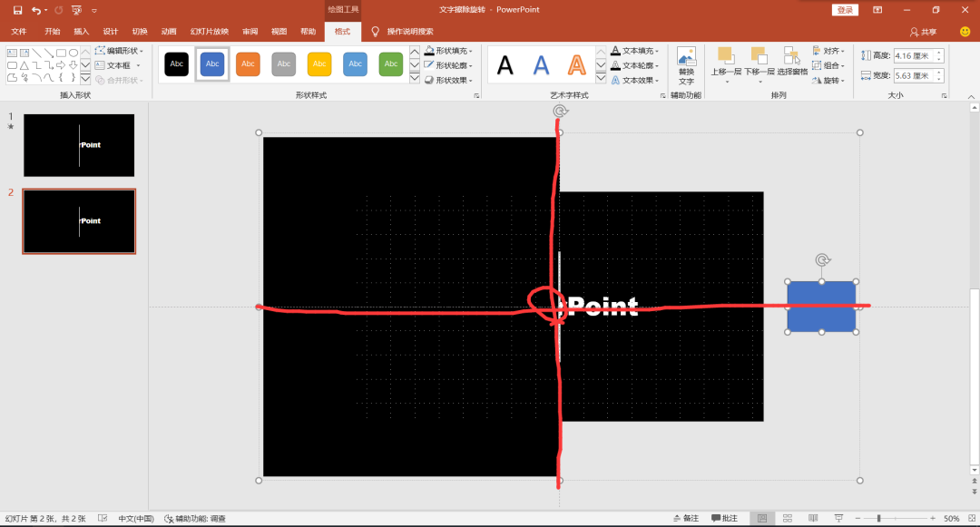The height and width of the screenshot is (527, 980).
Task: Open 编辑形状 dropdown
Action: pyautogui.click(x=120, y=51)
